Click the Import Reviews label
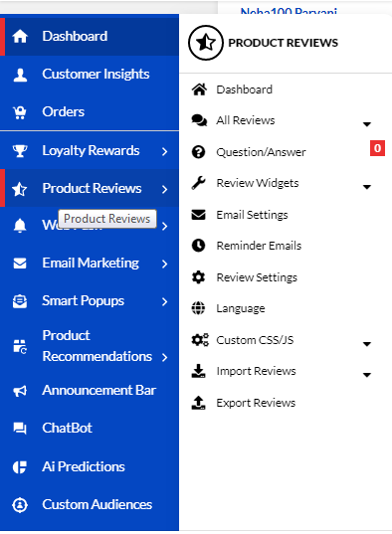 click(x=256, y=371)
